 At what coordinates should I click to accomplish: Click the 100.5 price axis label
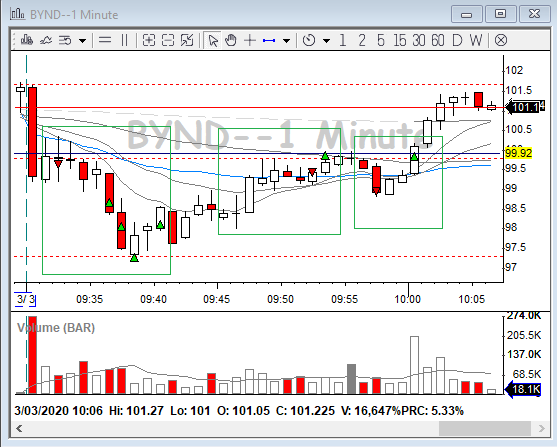pos(519,129)
